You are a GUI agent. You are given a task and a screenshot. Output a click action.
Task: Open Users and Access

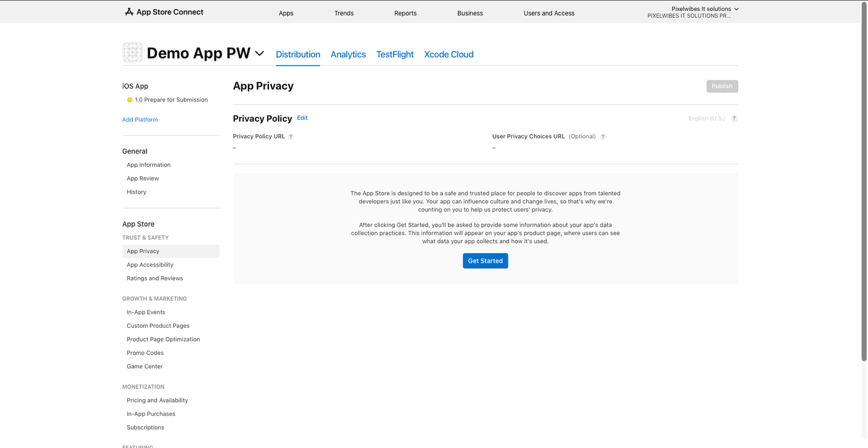pos(549,13)
